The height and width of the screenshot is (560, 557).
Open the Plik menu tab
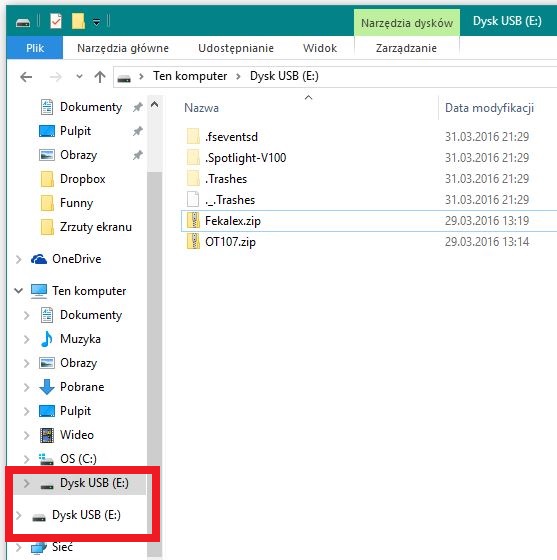35,48
